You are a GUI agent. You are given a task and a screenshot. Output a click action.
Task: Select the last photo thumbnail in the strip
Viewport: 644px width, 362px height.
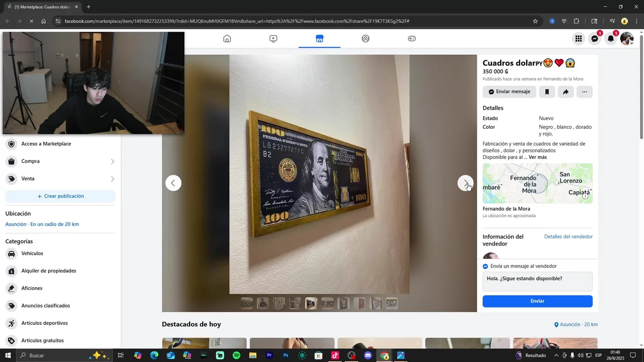click(391, 303)
